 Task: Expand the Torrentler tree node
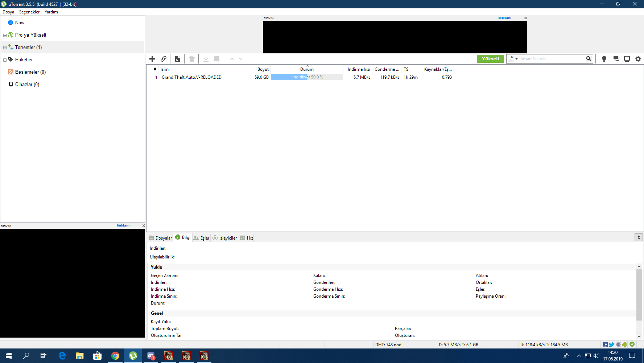[x=5, y=48]
